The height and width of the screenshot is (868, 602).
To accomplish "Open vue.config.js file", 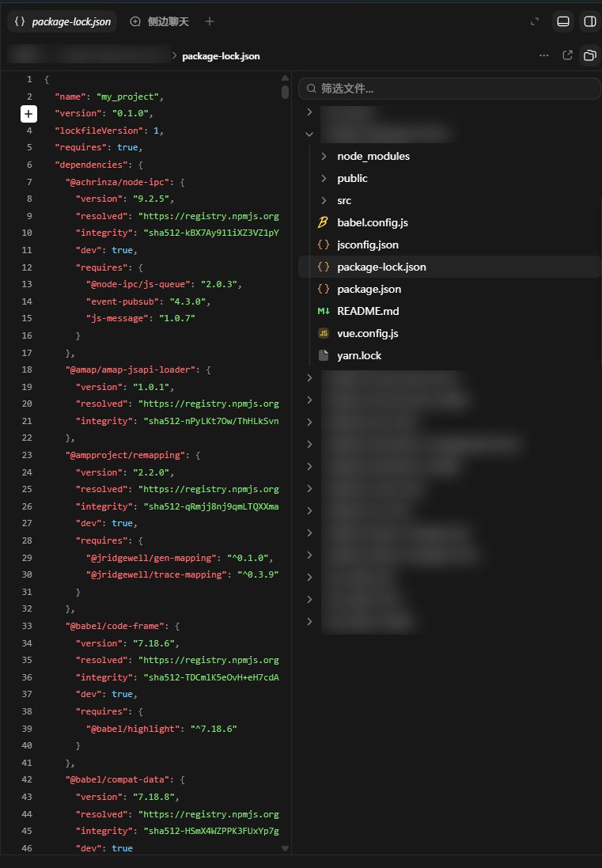I will point(367,333).
